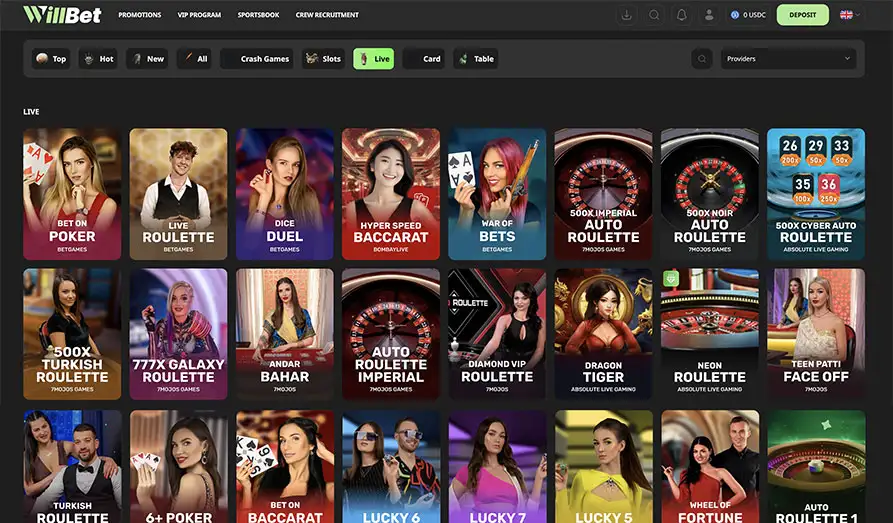Viewport: 893px width, 523px height.
Task: Select the active Live tab
Action: (x=374, y=59)
